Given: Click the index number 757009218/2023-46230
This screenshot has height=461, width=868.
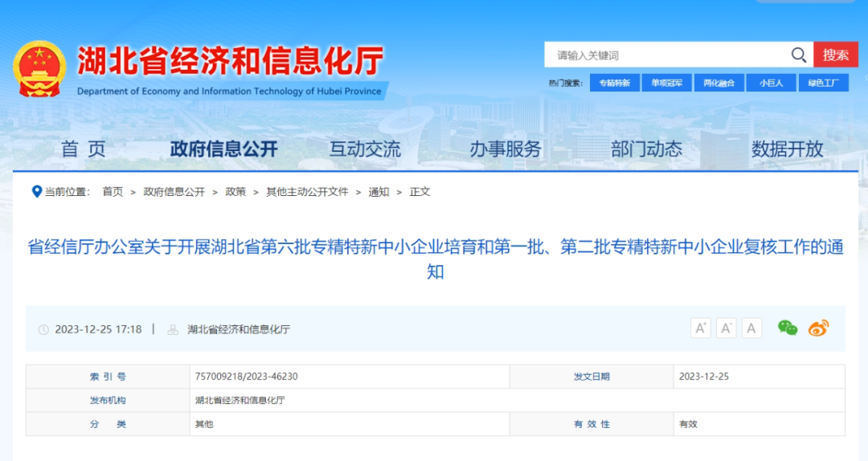Looking at the screenshot, I should [247, 377].
